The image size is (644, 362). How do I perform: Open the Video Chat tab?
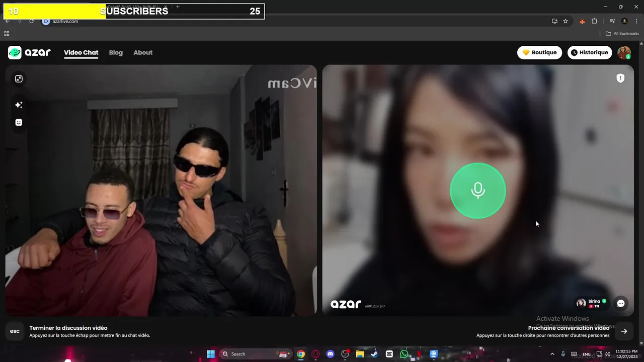point(81,52)
